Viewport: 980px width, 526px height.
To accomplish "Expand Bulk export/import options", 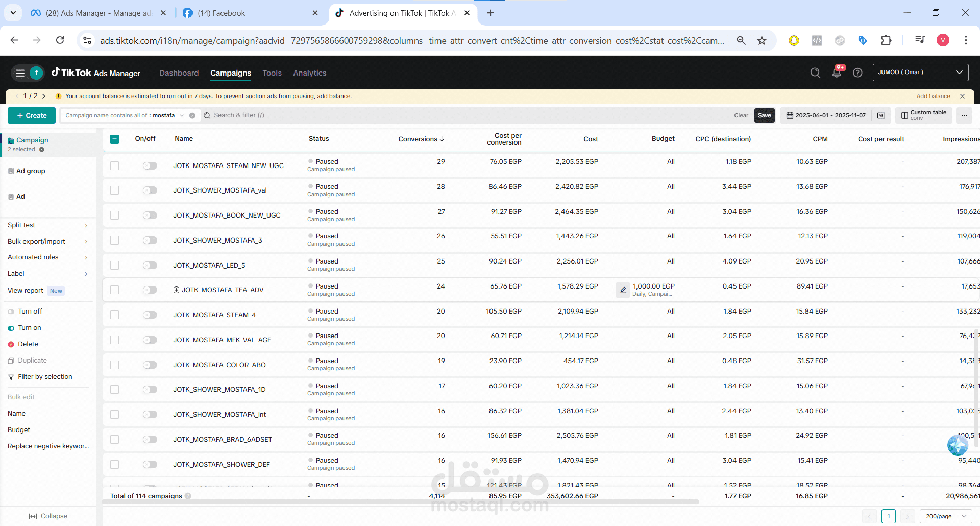I will point(86,242).
